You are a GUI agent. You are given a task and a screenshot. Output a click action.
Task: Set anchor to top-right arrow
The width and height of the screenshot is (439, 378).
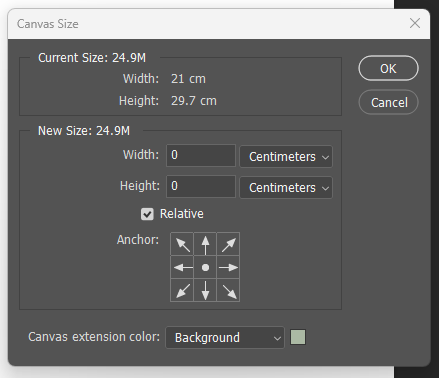tap(228, 244)
